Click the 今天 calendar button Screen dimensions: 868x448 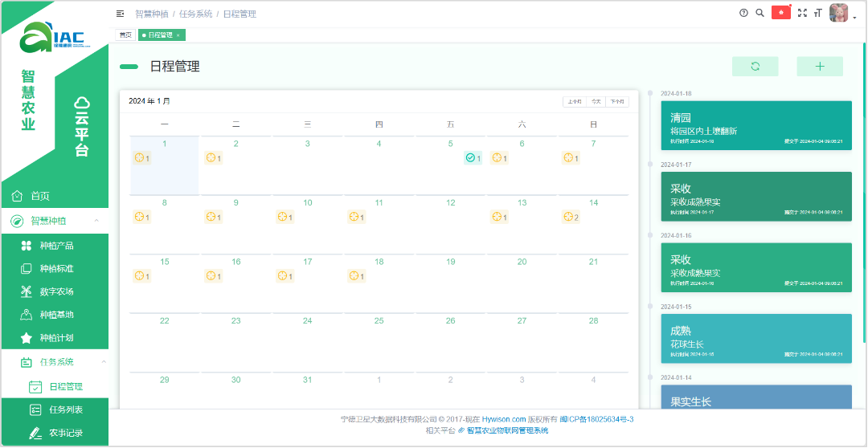point(596,102)
